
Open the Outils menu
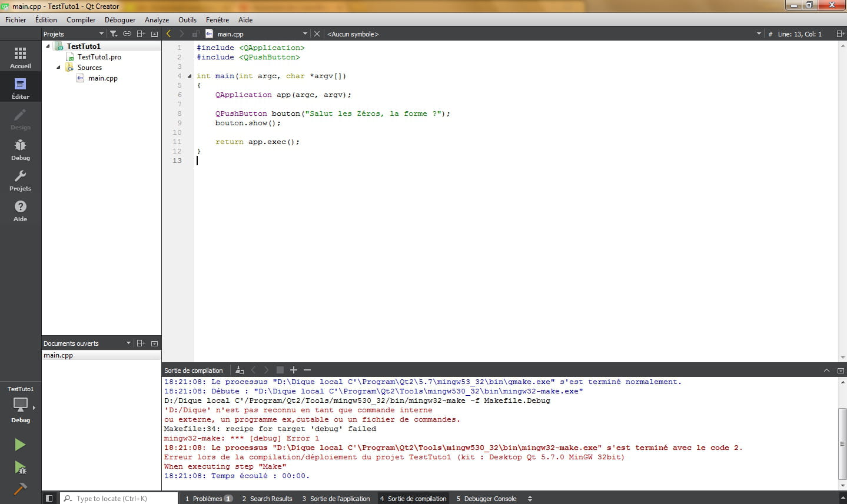tap(188, 19)
